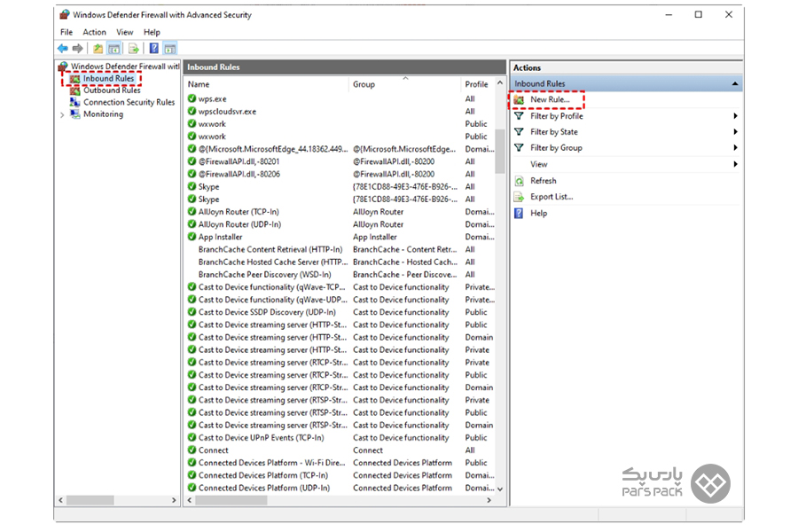Click the Inbound Rules tree icon
798x532 pixels.
[74, 79]
